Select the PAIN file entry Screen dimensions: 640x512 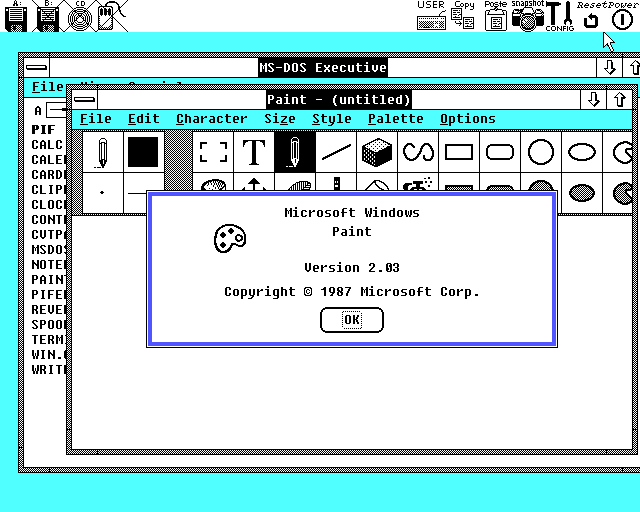(49, 279)
